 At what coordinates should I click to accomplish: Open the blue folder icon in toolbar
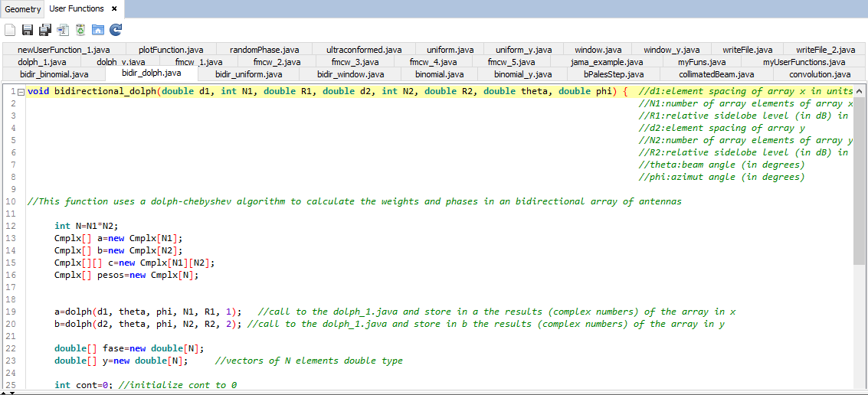pos(98,30)
